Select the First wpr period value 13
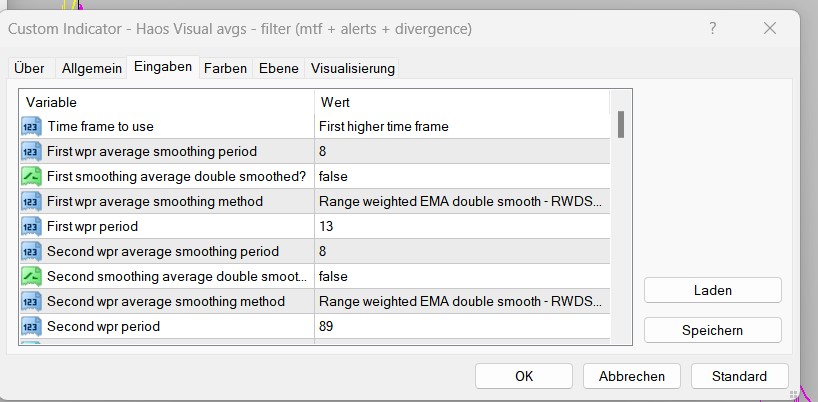The width and height of the screenshot is (818, 402). [x=460, y=227]
